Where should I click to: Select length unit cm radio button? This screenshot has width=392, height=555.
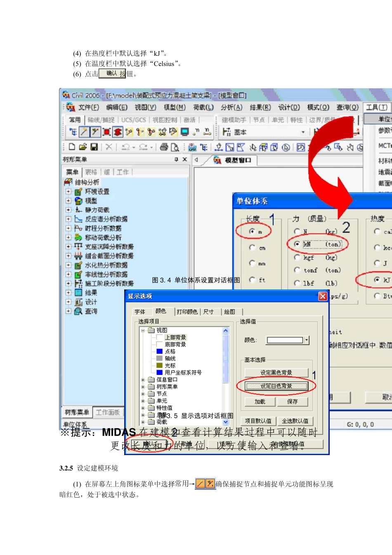point(252,247)
